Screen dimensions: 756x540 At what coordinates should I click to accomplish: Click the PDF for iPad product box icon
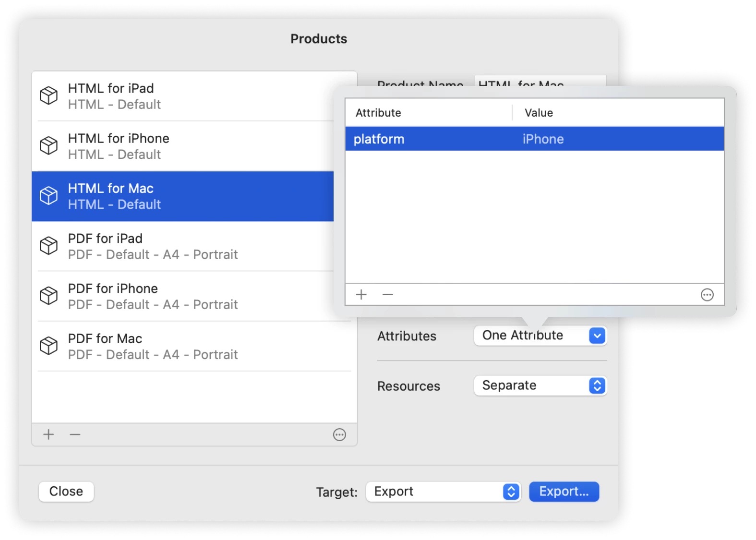pos(48,246)
